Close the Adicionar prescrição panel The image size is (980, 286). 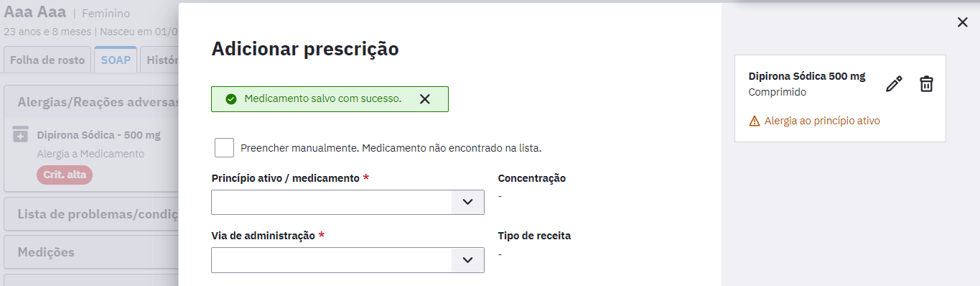click(x=963, y=22)
